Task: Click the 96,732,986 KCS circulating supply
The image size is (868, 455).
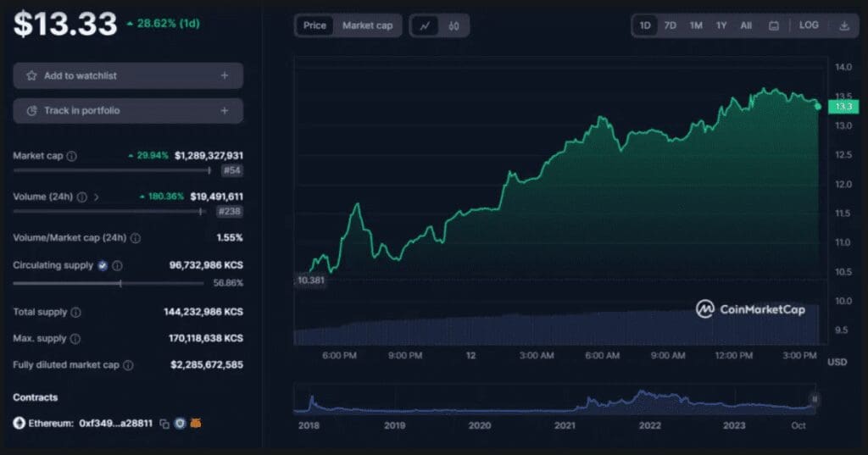Action: (206, 265)
